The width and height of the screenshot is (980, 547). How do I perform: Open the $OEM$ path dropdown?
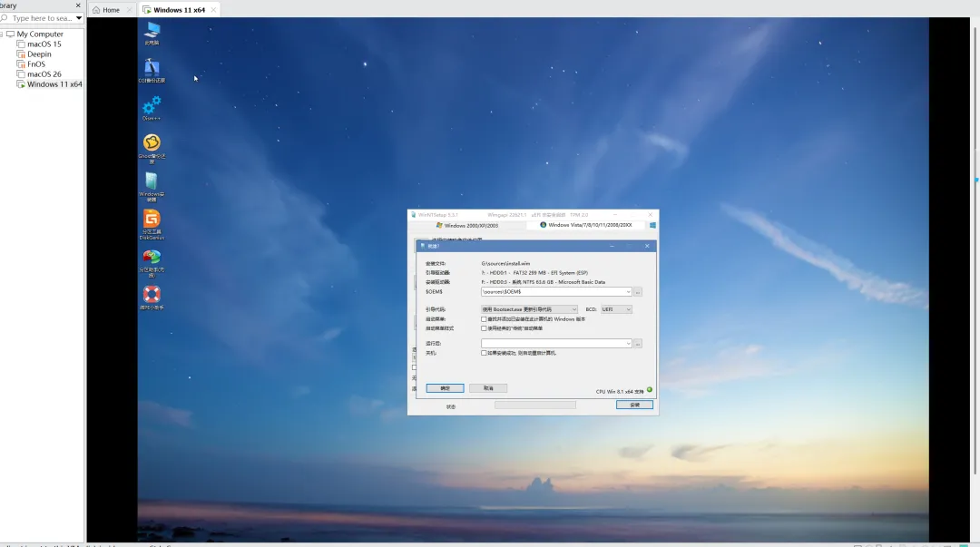628,292
